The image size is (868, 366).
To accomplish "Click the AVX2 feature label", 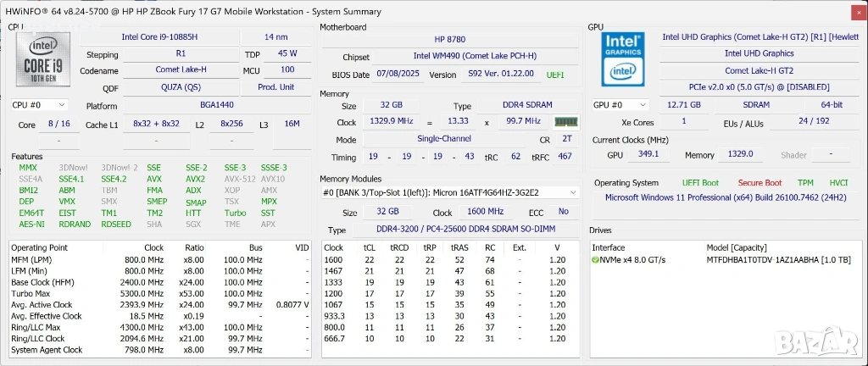I will [195, 180].
